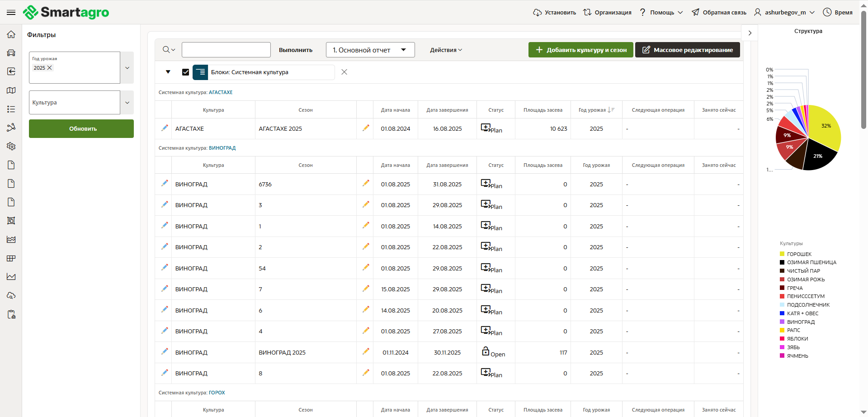Screen dimensions: 868x417
Task: Collapse the Структура panel with chevron
Action: [x=750, y=33]
